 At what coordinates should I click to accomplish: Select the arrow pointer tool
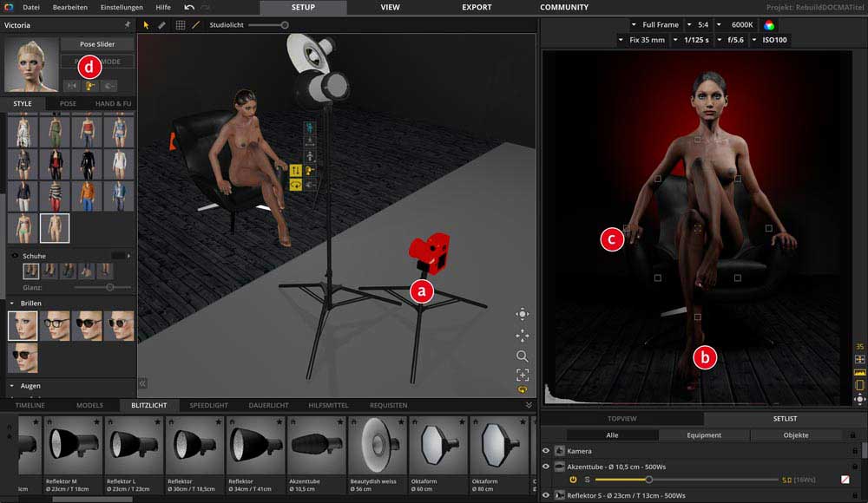click(146, 25)
